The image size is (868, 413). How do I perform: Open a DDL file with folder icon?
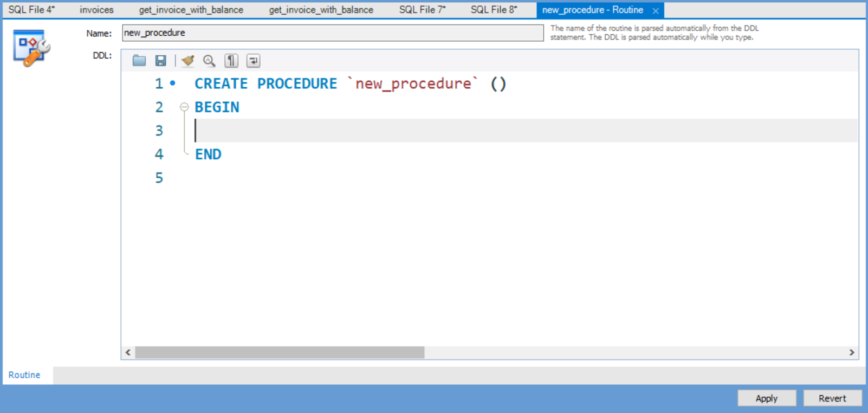139,61
